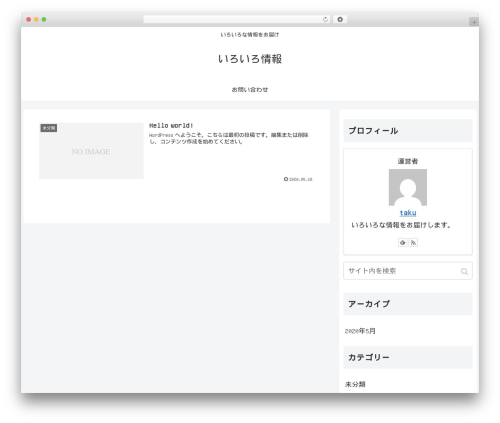Click the プロフィール widget heading
Image resolution: width=500 pixels, height=423 pixels.
pos(408,131)
